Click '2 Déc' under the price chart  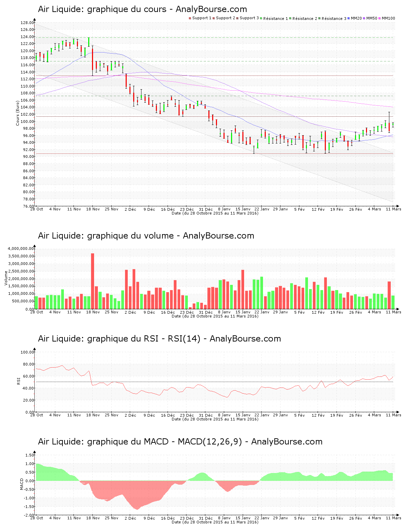(130, 209)
